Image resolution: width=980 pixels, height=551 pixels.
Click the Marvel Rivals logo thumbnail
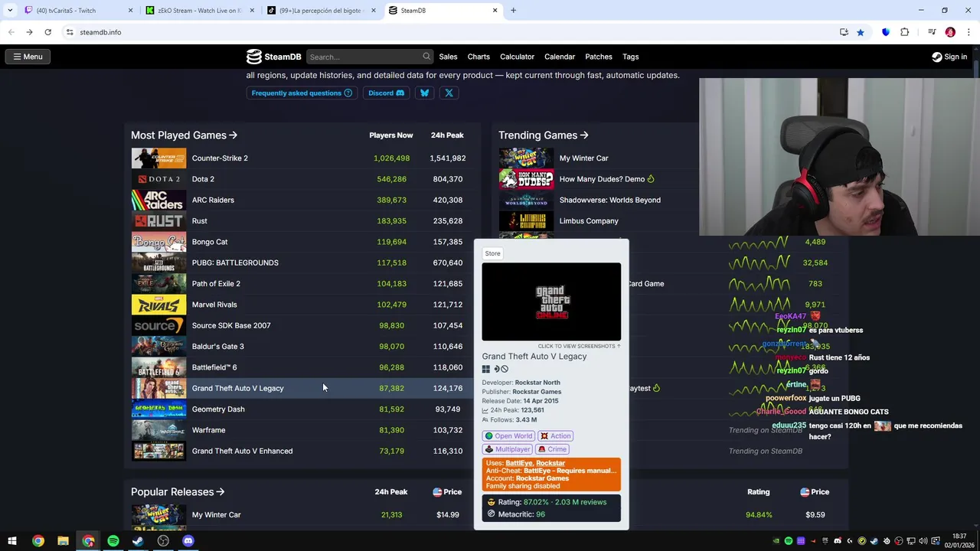(x=158, y=305)
